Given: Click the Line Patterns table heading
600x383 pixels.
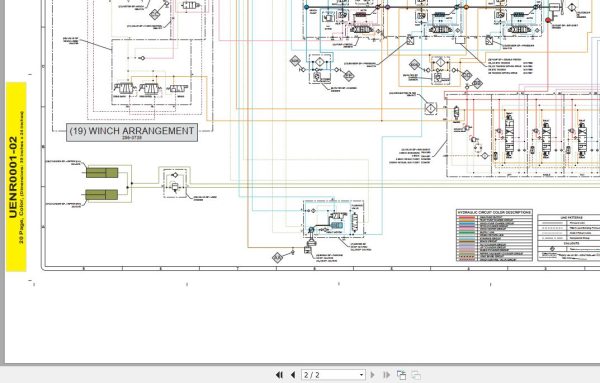Looking at the screenshot, I should click(571, 217).
